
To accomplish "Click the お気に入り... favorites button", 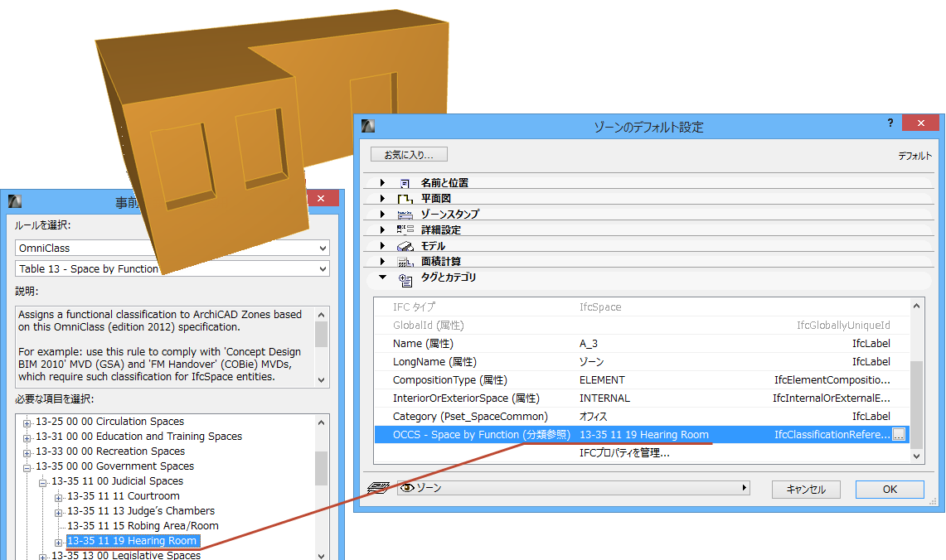I will click(x=409, y=154).
